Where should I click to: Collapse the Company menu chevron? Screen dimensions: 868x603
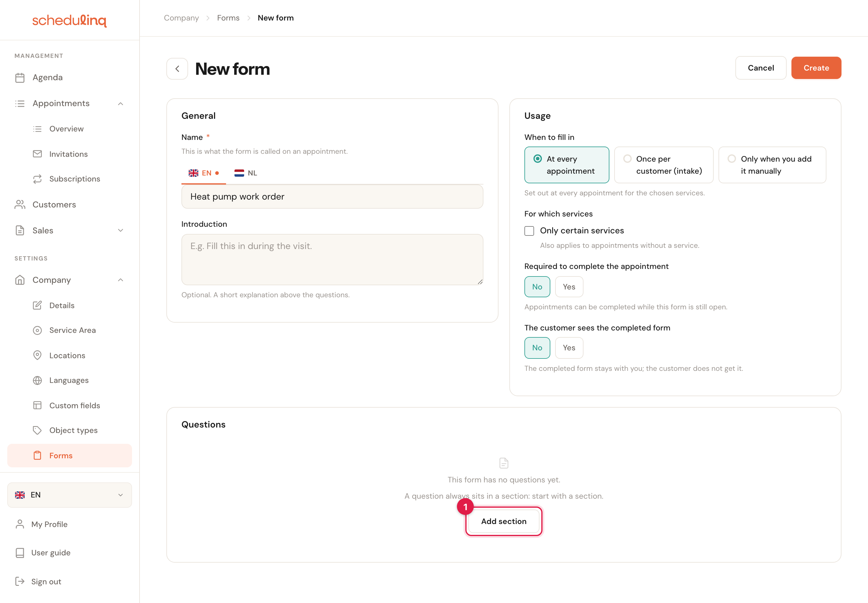coord(121,280)
